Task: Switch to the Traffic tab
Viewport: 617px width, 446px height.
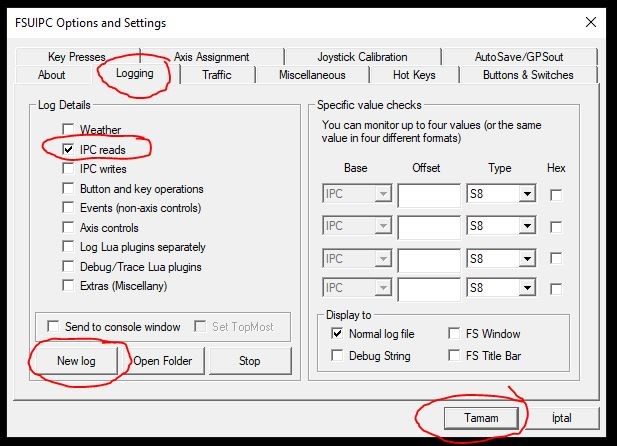Action: pyautogui.click(x=217, y=75)
